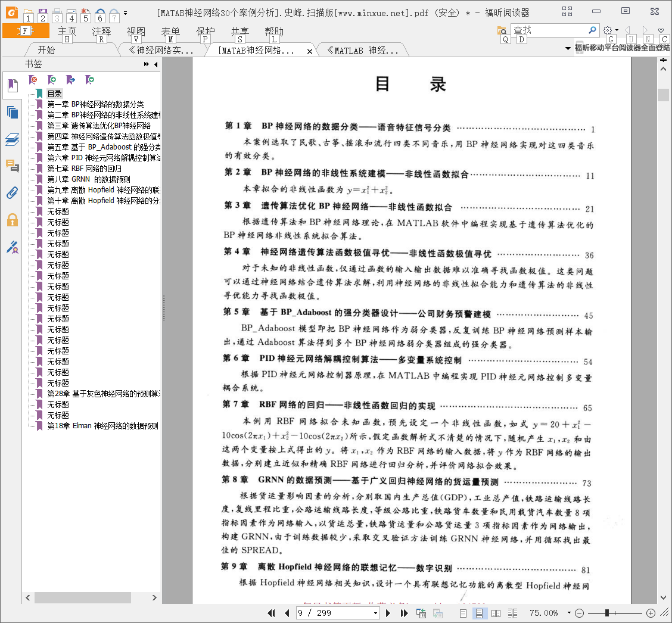Select bookmark 第三章 遗传算法优化BP神经网络

point(99,126)
